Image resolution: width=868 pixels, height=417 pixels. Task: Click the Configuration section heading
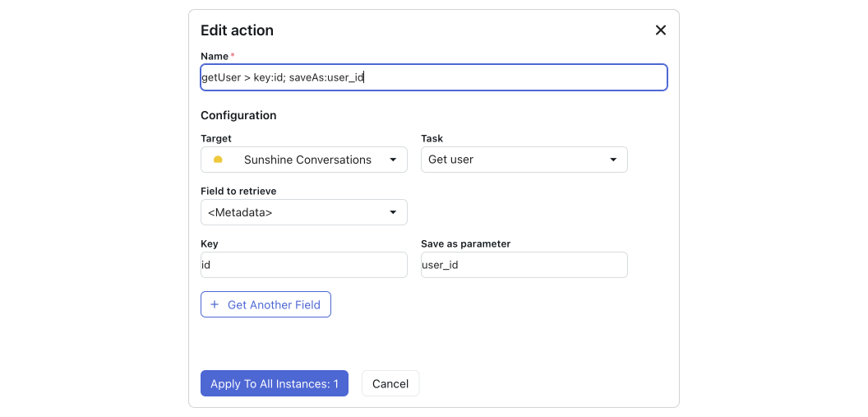(238, 115)
